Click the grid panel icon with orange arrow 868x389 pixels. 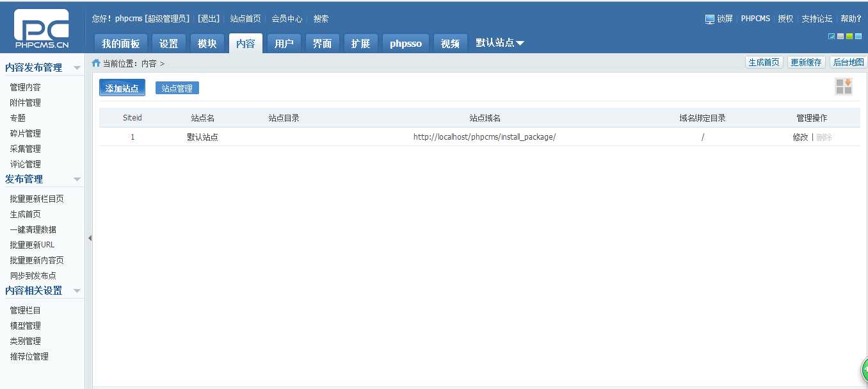(x=844, y=87)
